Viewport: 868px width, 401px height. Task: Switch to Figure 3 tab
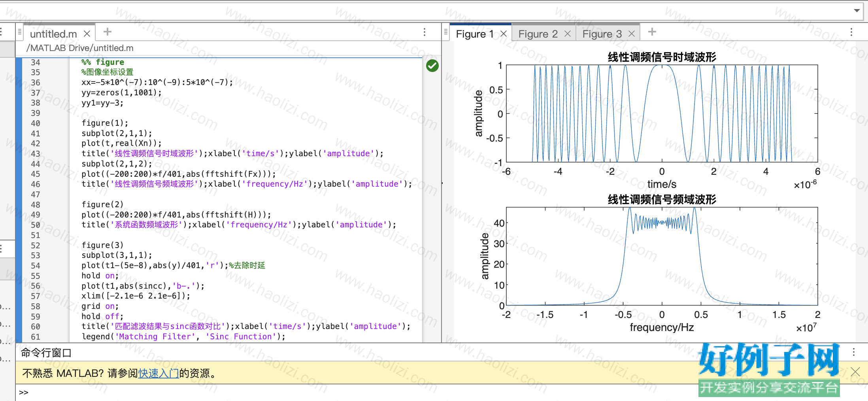(602, 34)
